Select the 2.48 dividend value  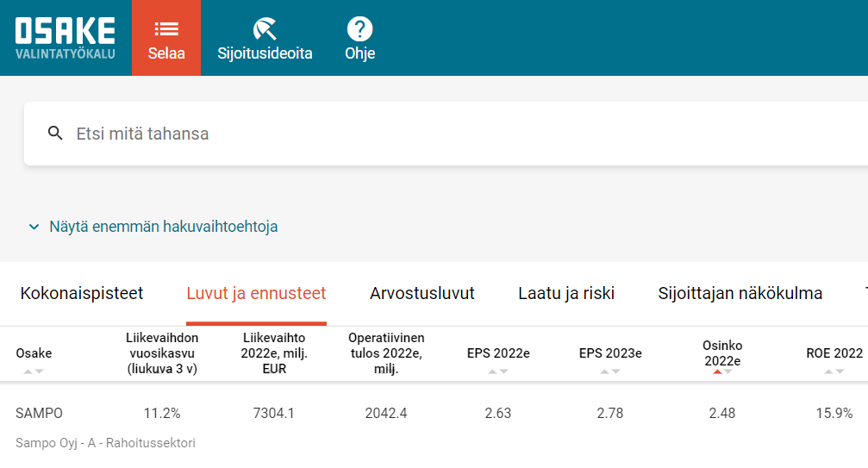(x=722, y=413)
